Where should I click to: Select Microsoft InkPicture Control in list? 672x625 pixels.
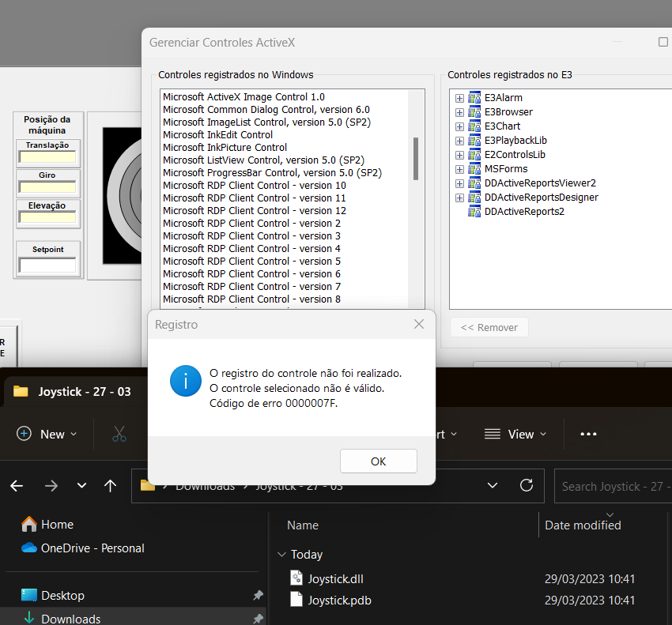[225, 148]
